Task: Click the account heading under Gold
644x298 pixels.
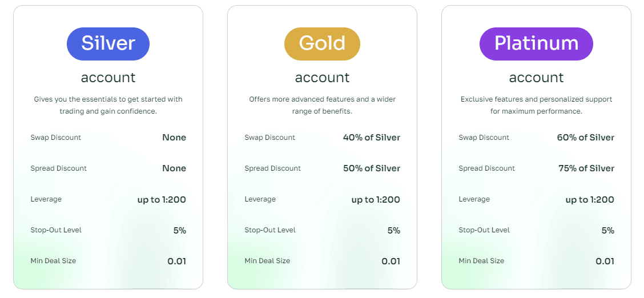Action: [x=322, y=78]
